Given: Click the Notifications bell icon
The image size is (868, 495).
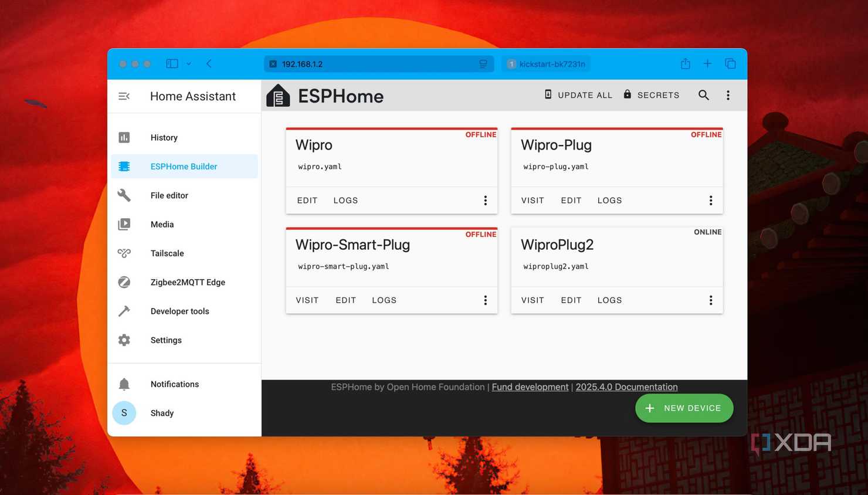Looking at the screenshot, I should point(124,384).
